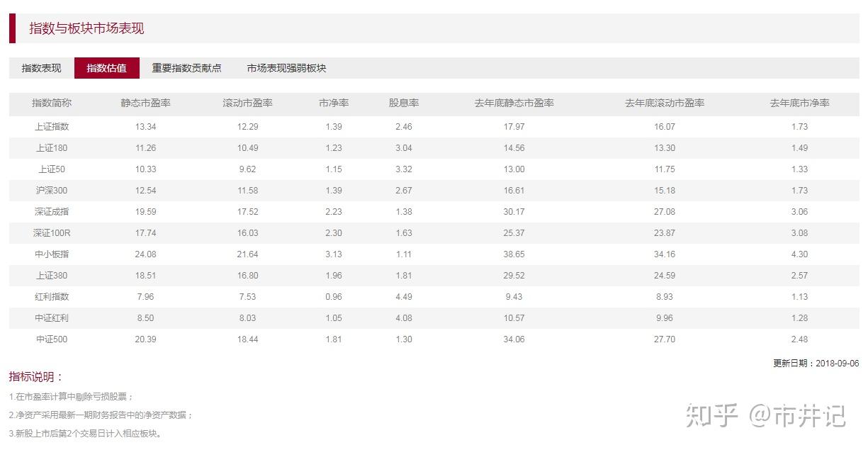Select the 中小板指 row name

coord(52,254)
